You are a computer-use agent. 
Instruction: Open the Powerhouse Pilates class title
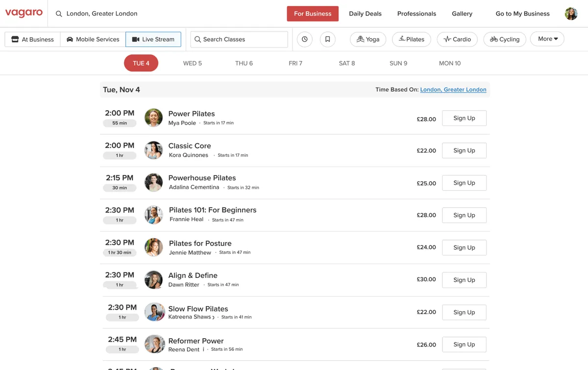pos(202,178)
